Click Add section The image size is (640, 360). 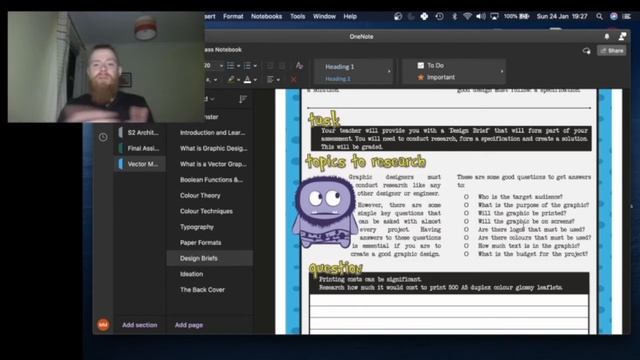coord(140,325)
